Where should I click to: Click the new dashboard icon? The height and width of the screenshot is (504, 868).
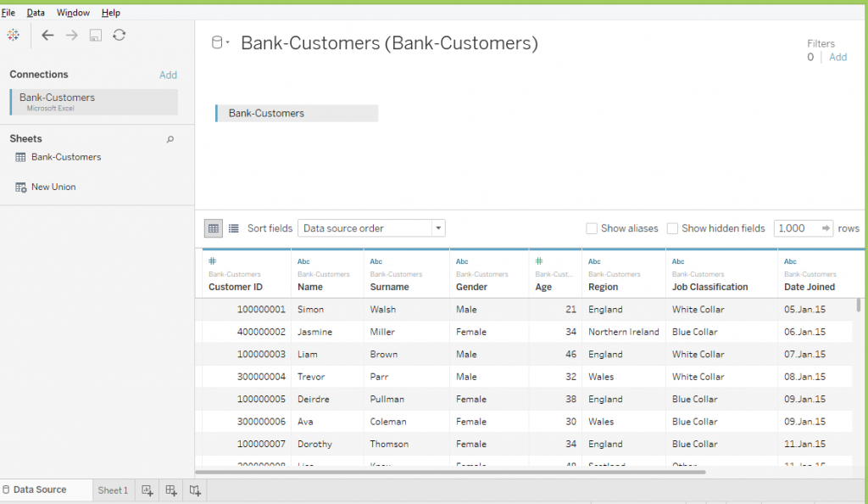(x=171, y=490)
